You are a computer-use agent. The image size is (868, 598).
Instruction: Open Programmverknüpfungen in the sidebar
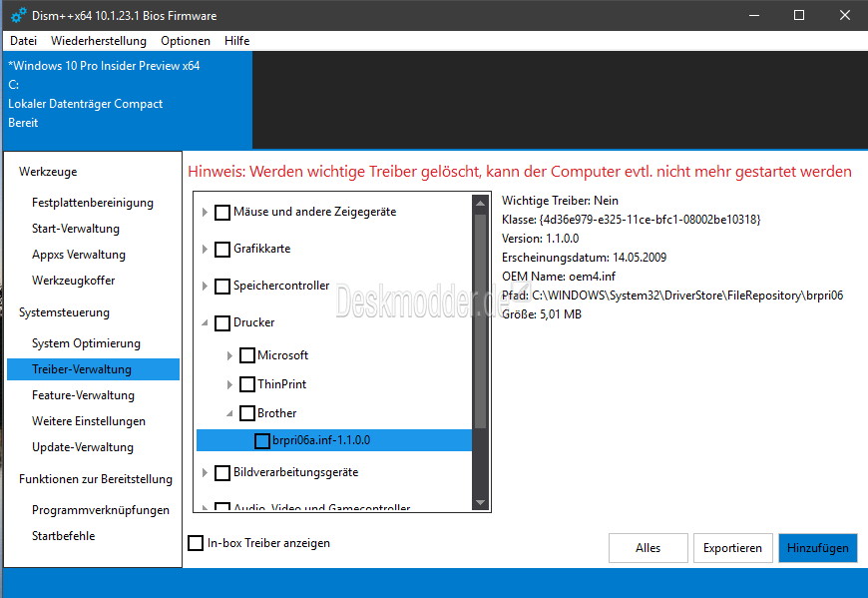pos(101,510)
